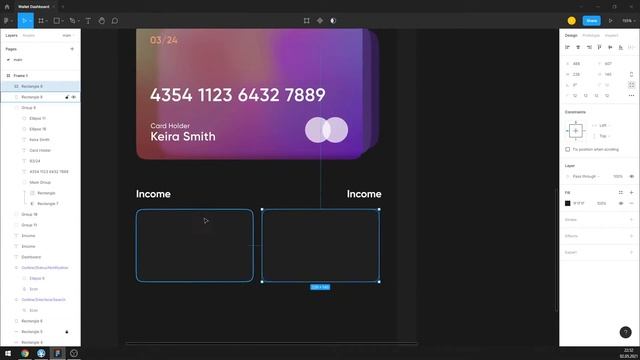Switch to the Prototype tab

(591, 36)
